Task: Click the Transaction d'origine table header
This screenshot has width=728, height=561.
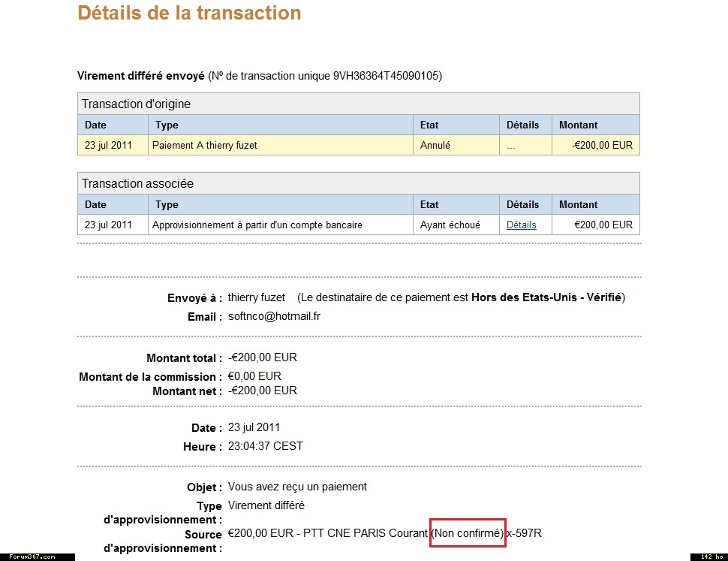Action: click(x=136, y=104)
